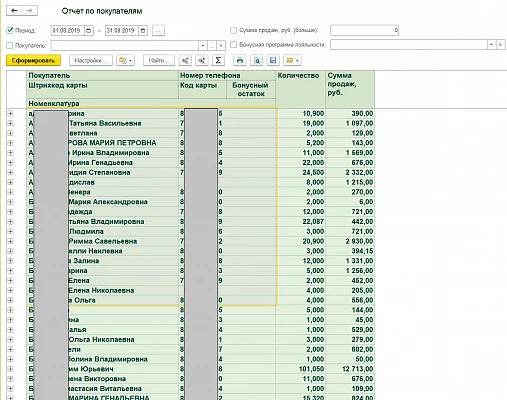Expand the Ольга Николаевна row
Image resolution: width=507 pixels, height=400 pixels.
pos(11,339)
